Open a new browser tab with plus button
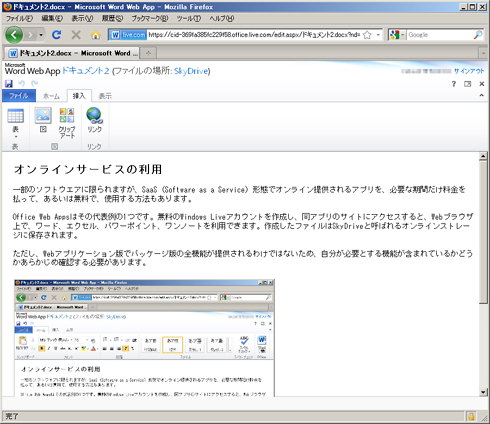490x424 pixels. click(148, 53)
